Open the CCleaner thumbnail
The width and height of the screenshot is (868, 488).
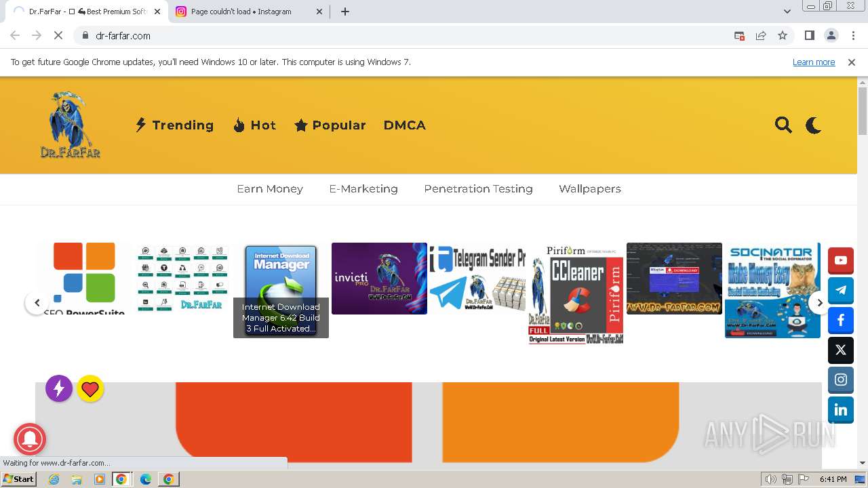click(x=576, y=293)
